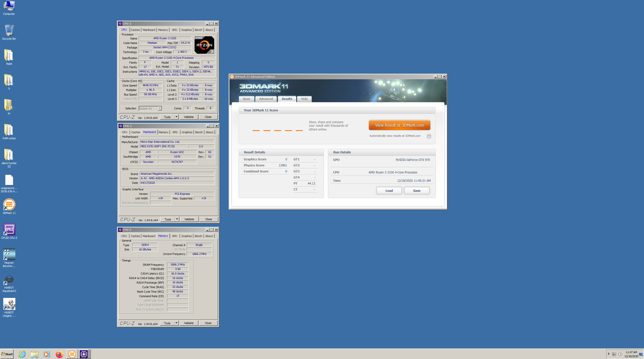Open the Start menu
Viewport: 644px width, 359px height.
click(7, 354)
